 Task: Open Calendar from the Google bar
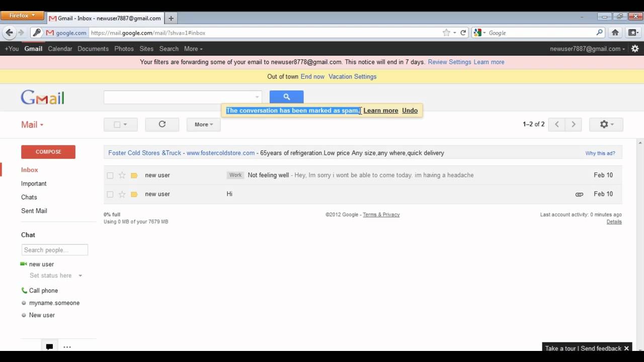(x=60, y=49)
